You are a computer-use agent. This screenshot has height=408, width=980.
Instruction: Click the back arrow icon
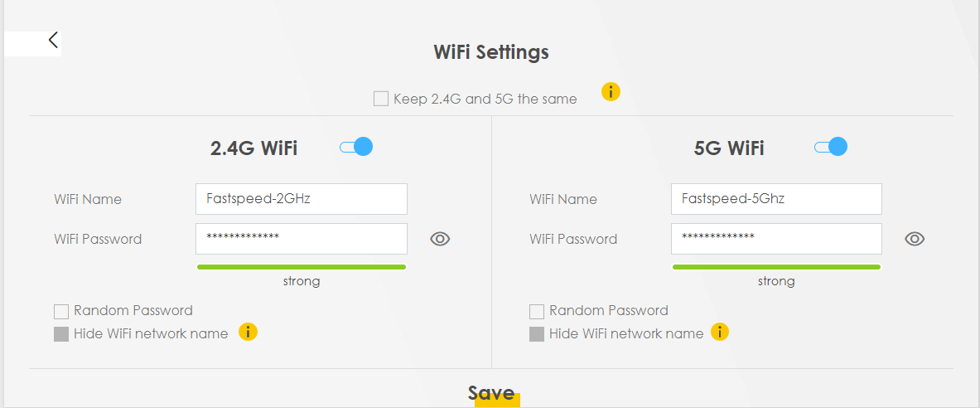click(x=53, y=40)
